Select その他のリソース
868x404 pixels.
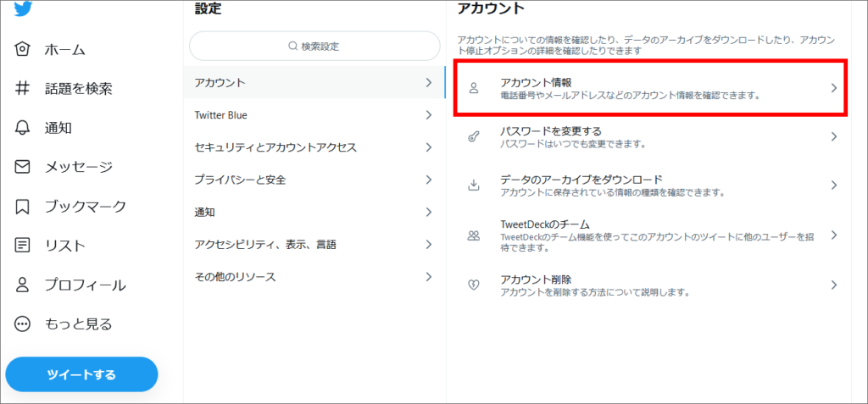click(314, 277)
